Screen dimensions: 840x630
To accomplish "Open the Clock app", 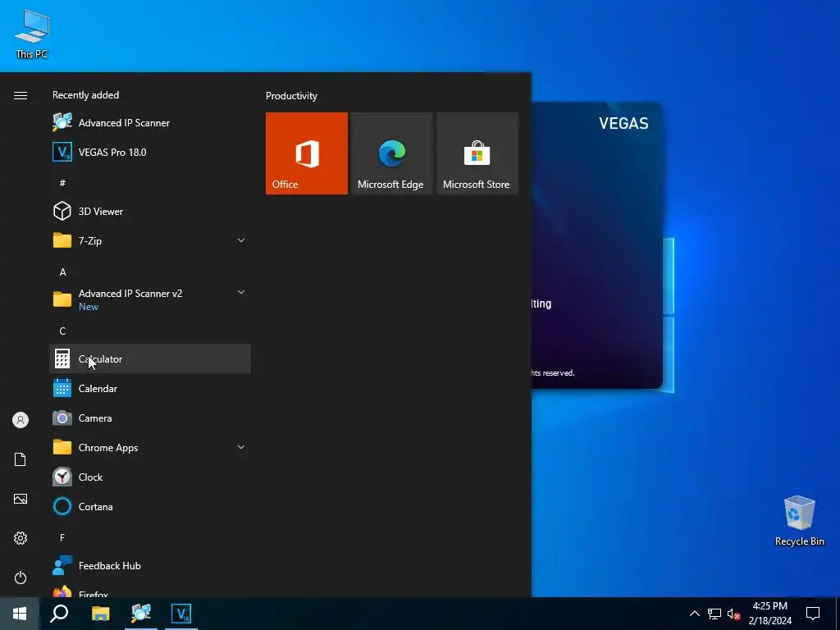I will tap(150, 477).
